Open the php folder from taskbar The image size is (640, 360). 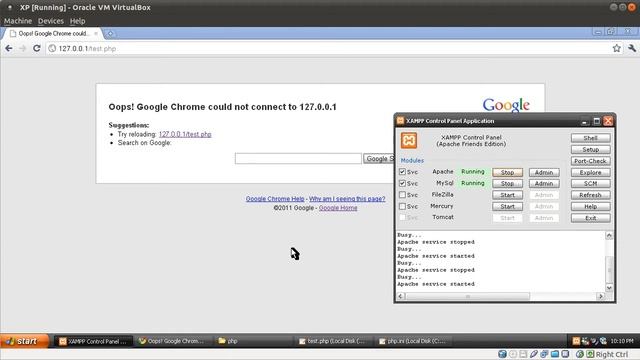point(253,341)
